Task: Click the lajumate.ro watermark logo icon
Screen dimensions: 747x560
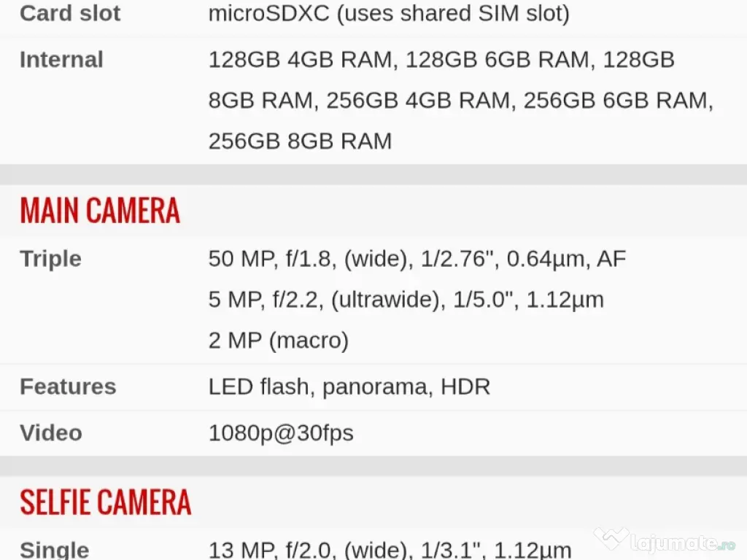Action: pos(611,539)
